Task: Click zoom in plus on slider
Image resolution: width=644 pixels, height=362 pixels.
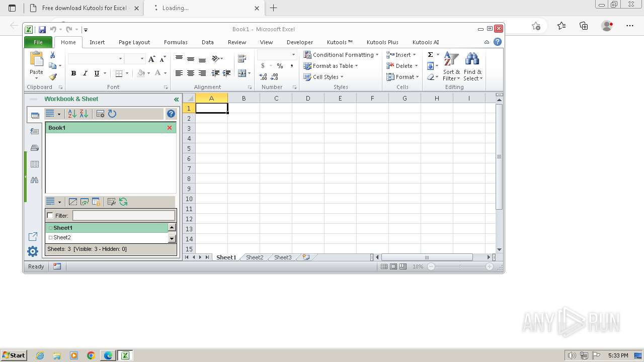Action: (x=489, y=266)
